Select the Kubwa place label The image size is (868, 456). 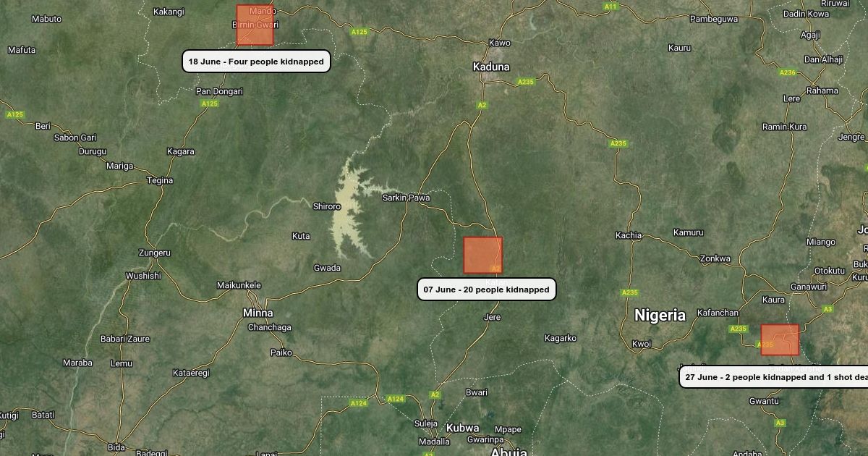click(462, 428)
